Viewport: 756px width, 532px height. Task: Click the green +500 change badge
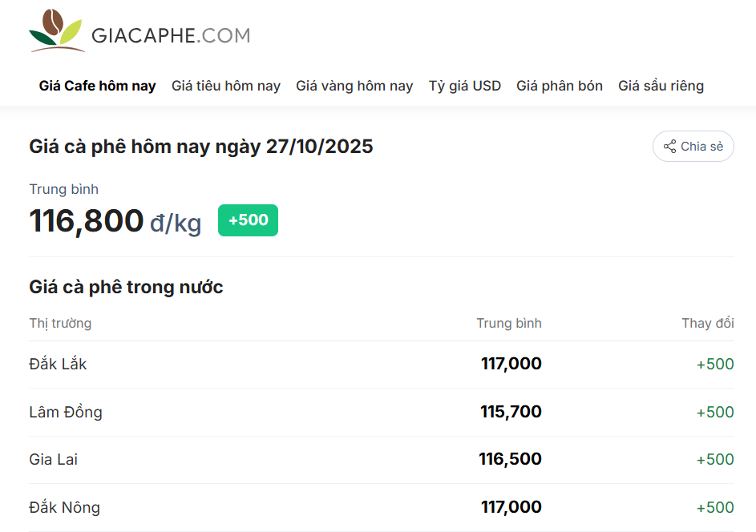point(248,220)
